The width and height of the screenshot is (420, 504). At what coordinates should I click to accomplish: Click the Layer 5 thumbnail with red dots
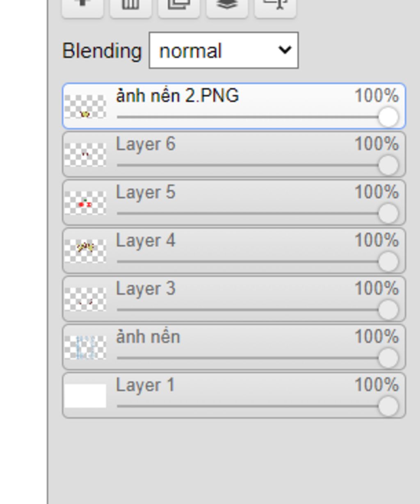(x=85, y=203)
